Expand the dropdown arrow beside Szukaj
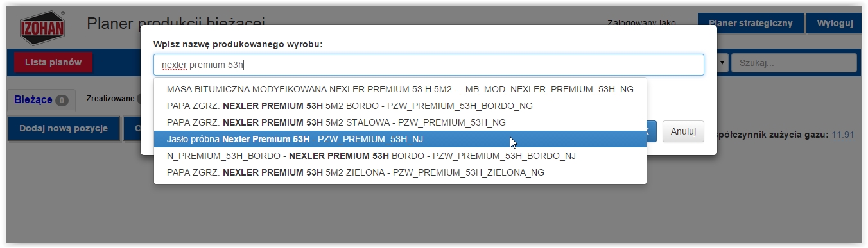Image resolution: width=868 pixels, height=248 pixels. [x=722, y=63]
